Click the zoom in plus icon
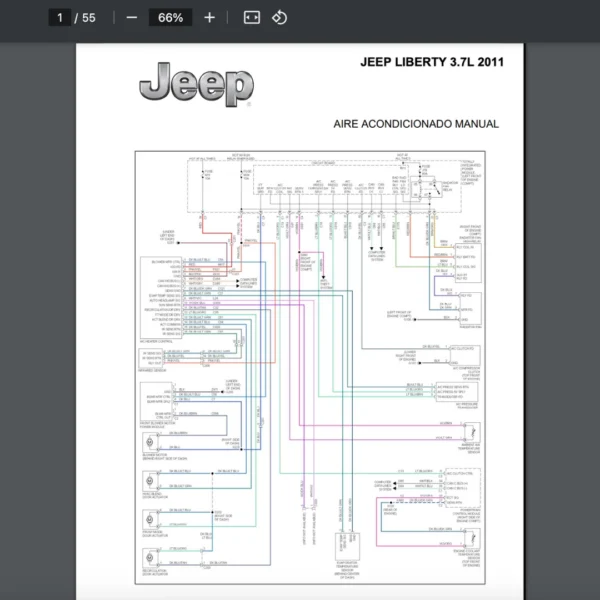The width and height of the screenshot is (600, 600). [209, 18]
